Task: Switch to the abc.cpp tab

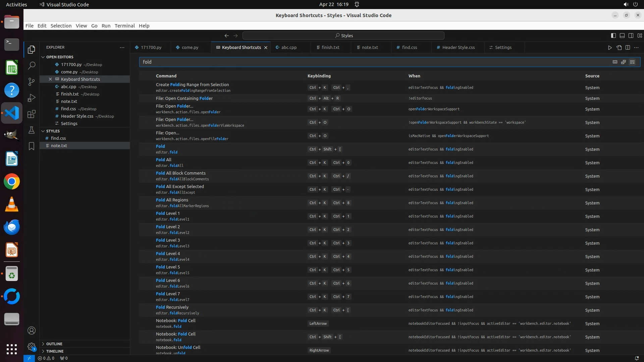Action: click(289, 48)
